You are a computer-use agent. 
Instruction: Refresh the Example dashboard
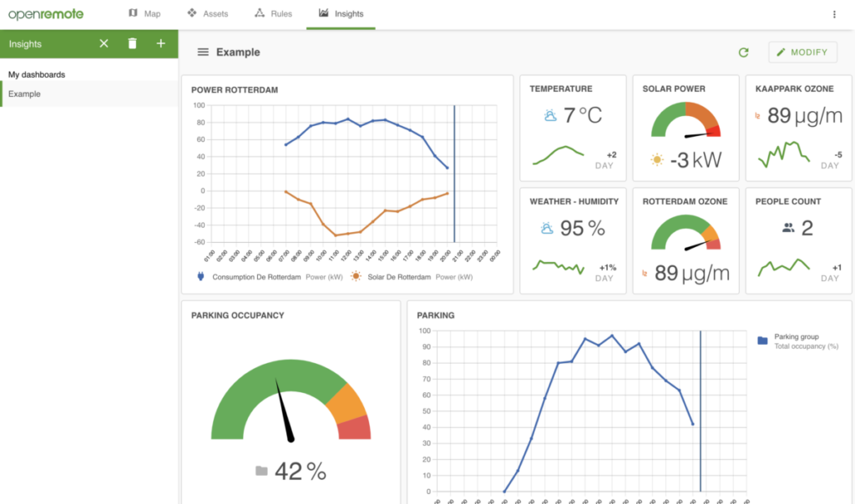pyautogui.click(x=743, y=53)
